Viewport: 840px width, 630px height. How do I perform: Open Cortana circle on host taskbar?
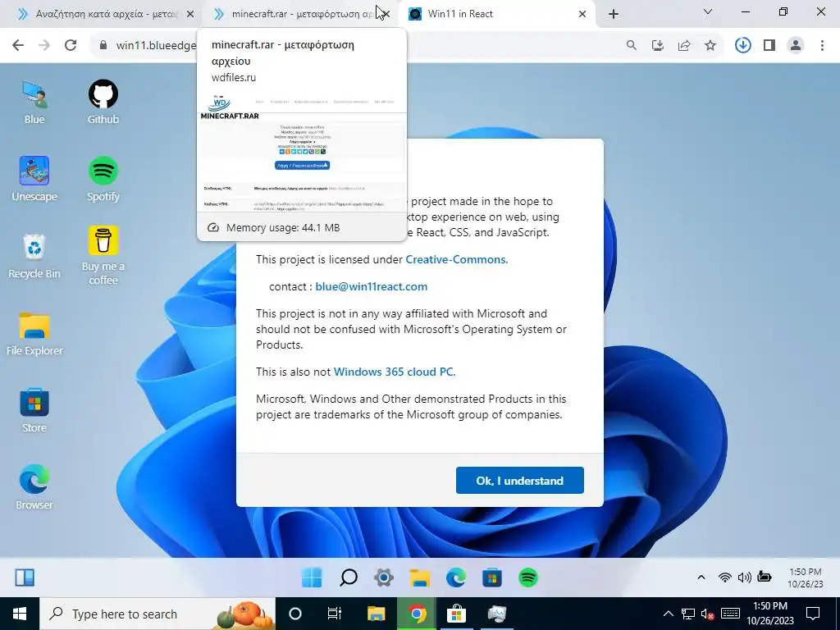(x=295, y=614)
